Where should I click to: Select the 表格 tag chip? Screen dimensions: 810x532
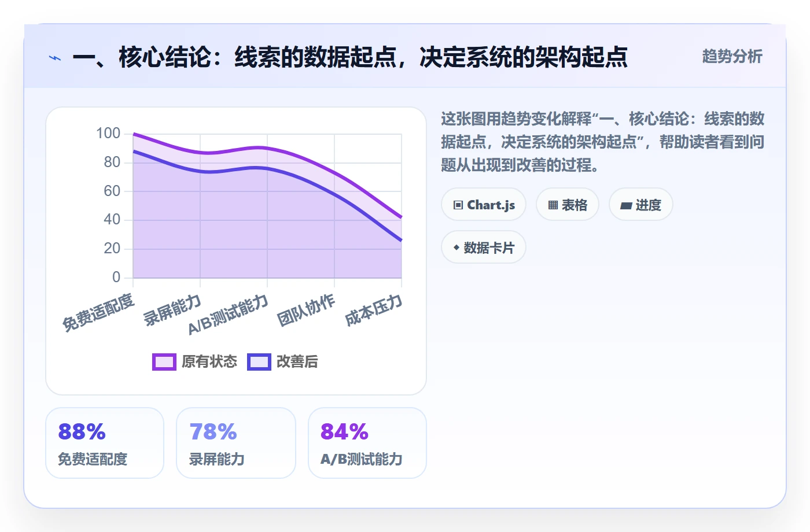pyautogui.click(x=568, y=205)
